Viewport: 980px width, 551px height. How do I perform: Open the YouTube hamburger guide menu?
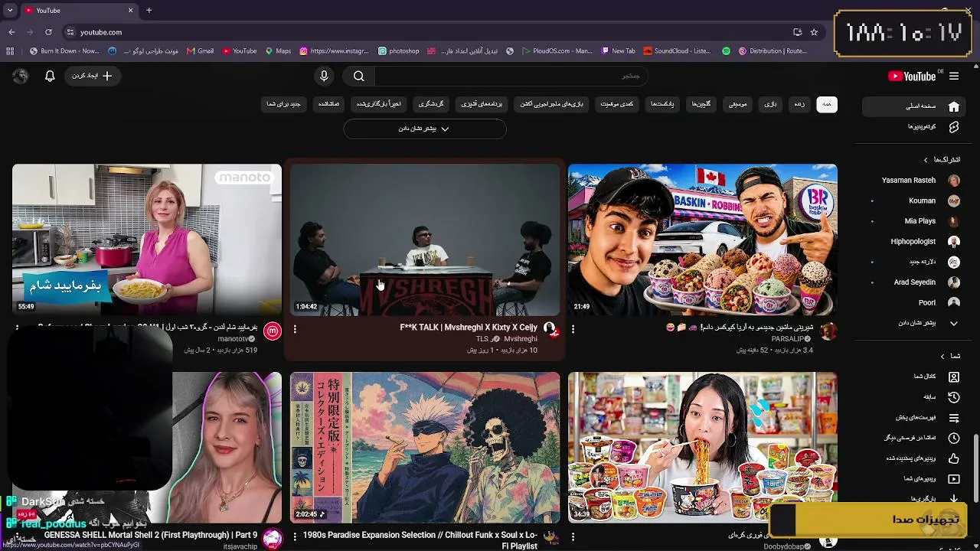(954, 76)
